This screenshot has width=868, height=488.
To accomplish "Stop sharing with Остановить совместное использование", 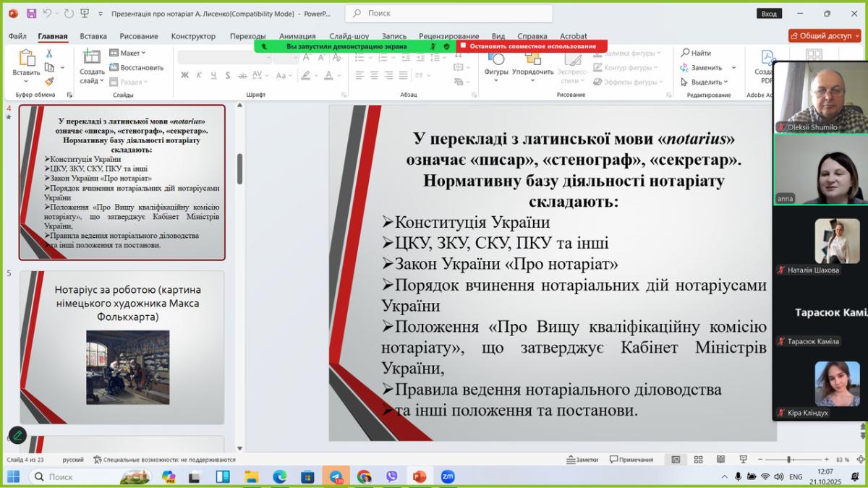I will (x=532, y=46).
